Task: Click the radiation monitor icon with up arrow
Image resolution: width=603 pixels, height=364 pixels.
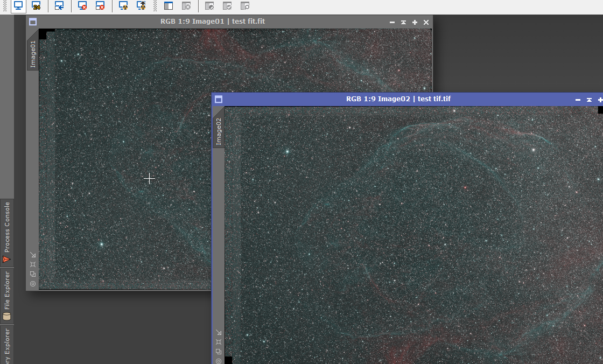Action: point(142,6)
